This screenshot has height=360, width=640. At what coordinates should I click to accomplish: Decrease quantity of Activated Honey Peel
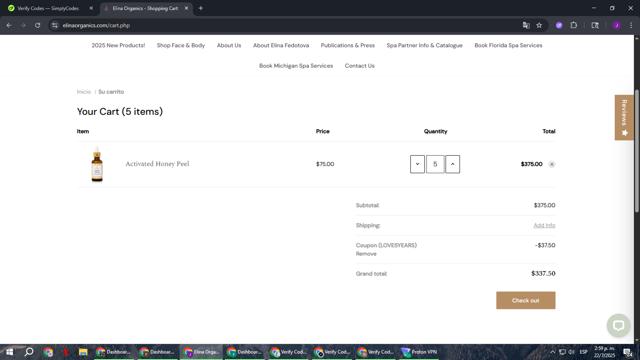click(x=417, y=164)
